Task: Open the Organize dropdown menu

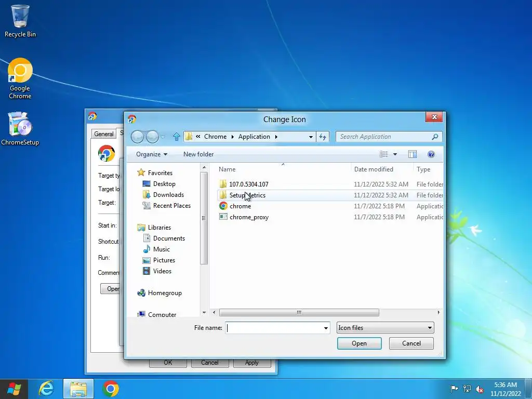Action: click(152, 154)
